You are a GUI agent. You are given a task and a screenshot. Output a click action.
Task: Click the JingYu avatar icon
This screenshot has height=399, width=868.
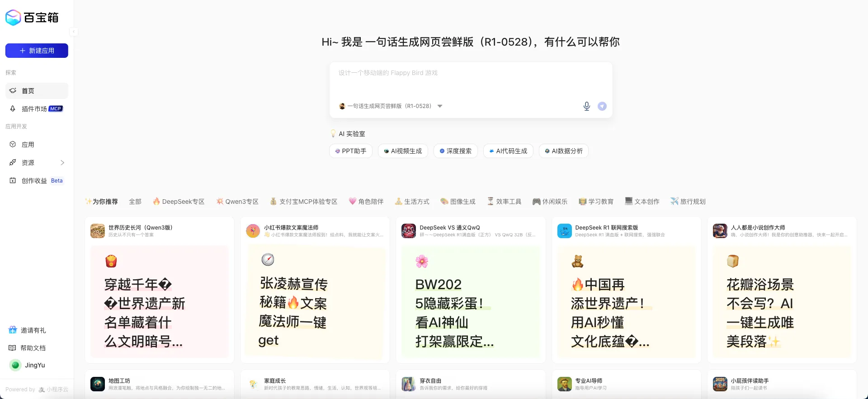15,365
